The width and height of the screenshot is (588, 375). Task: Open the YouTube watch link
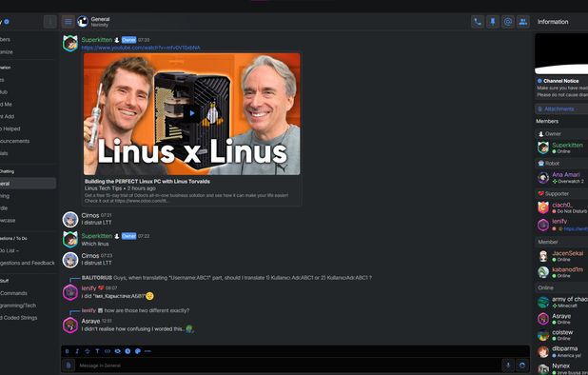(141, 48)
